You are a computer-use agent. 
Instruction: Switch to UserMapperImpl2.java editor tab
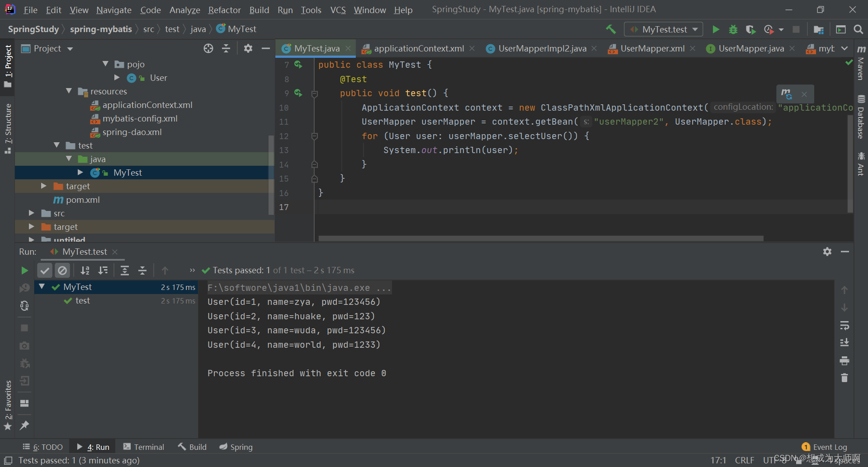coord(542,48)
